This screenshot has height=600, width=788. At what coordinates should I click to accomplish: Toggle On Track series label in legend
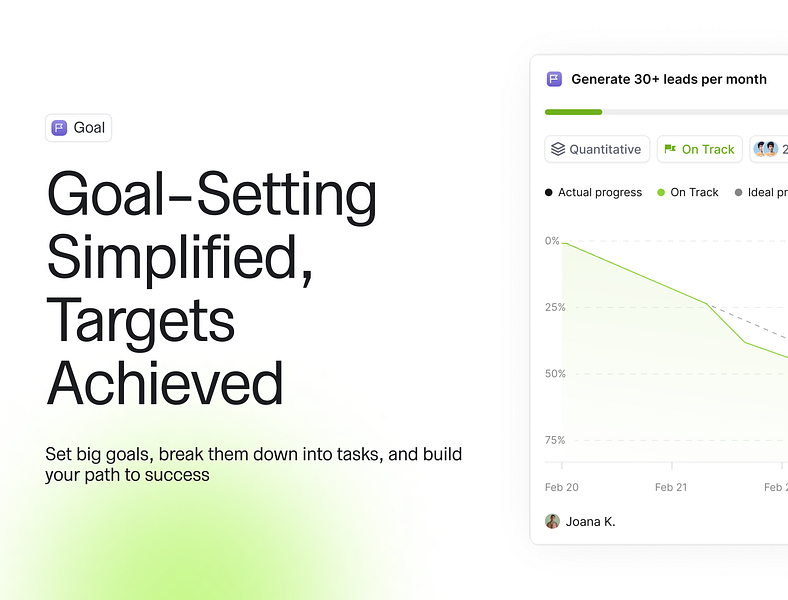(x=694, y=192)
